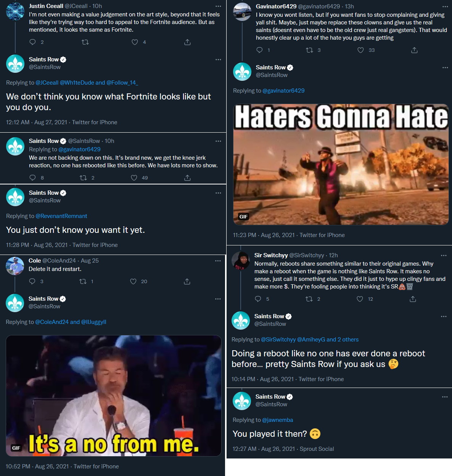Share Gavinator6429's tweet
Image resolution: width=452 pixels, height=476 pixels.
coord(414,50)
